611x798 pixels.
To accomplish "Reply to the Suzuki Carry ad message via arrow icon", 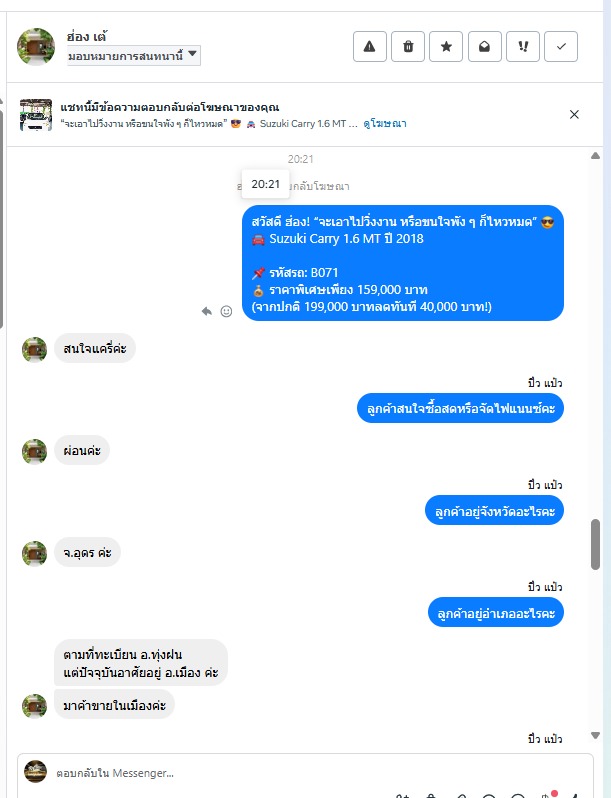I will pyautogui.click(x=207, y=311).
